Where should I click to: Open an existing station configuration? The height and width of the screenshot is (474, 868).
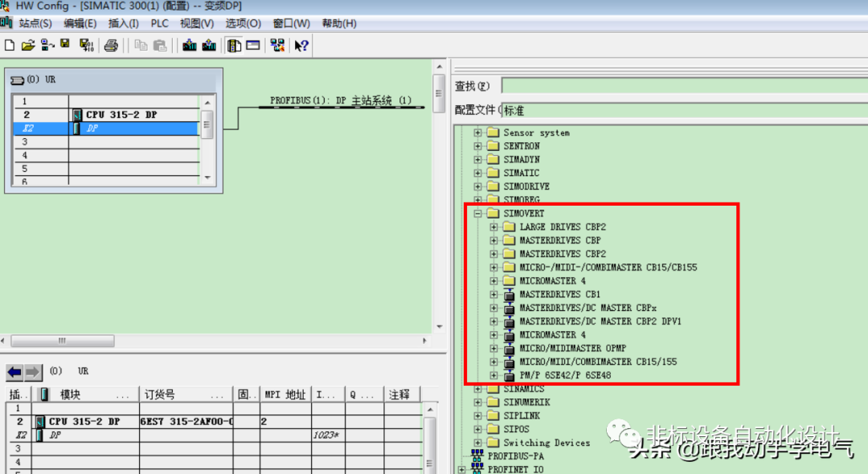click(27, 46)
